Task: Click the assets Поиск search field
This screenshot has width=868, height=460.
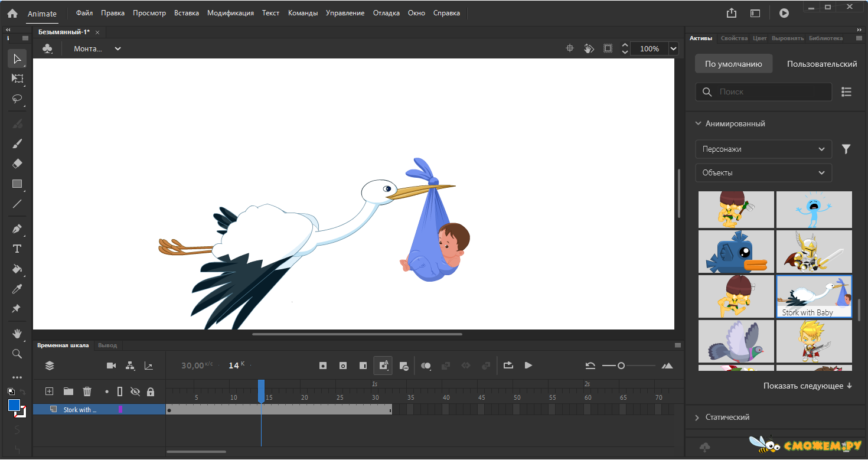Action: pos(763,92)
